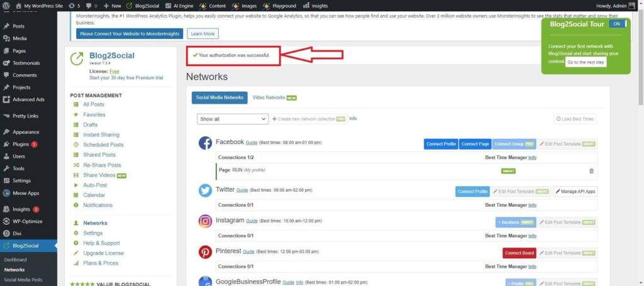
Task: Click the Instagram Business button
Action: [516, 223]
